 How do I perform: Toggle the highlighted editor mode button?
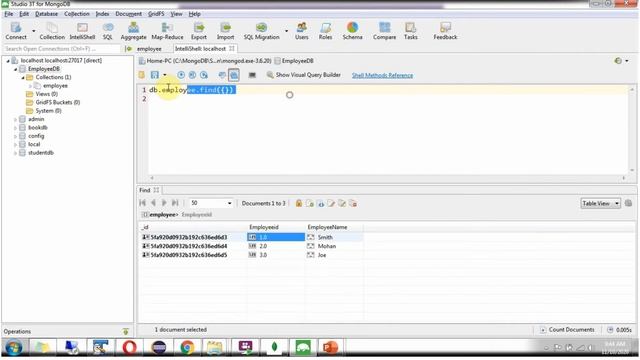(234, 75)
